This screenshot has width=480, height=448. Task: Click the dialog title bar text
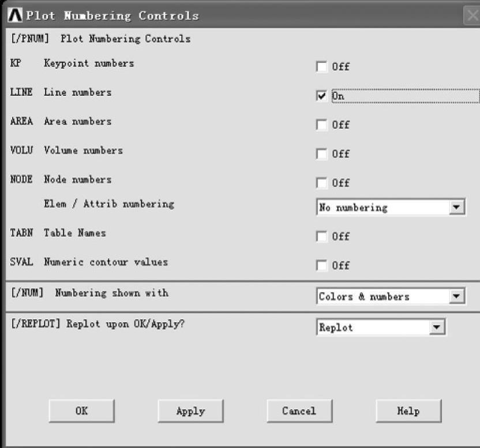(x=112, y=16)
